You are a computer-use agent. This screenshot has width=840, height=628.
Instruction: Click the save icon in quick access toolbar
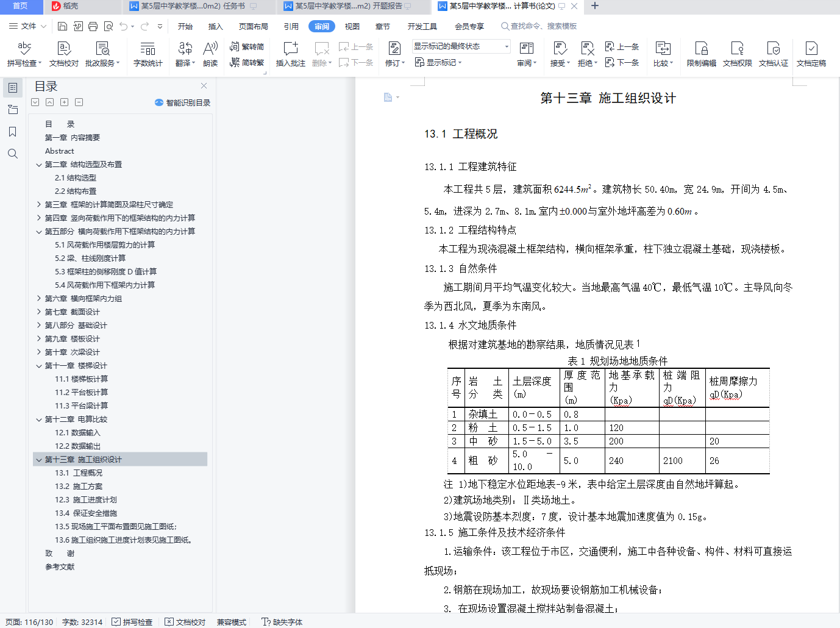62,26
